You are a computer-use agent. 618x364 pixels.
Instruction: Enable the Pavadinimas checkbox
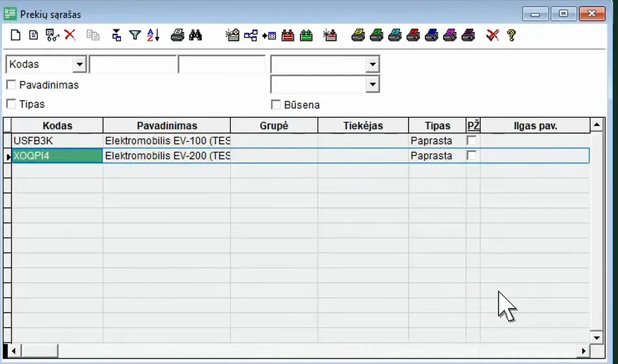point(12,84)
